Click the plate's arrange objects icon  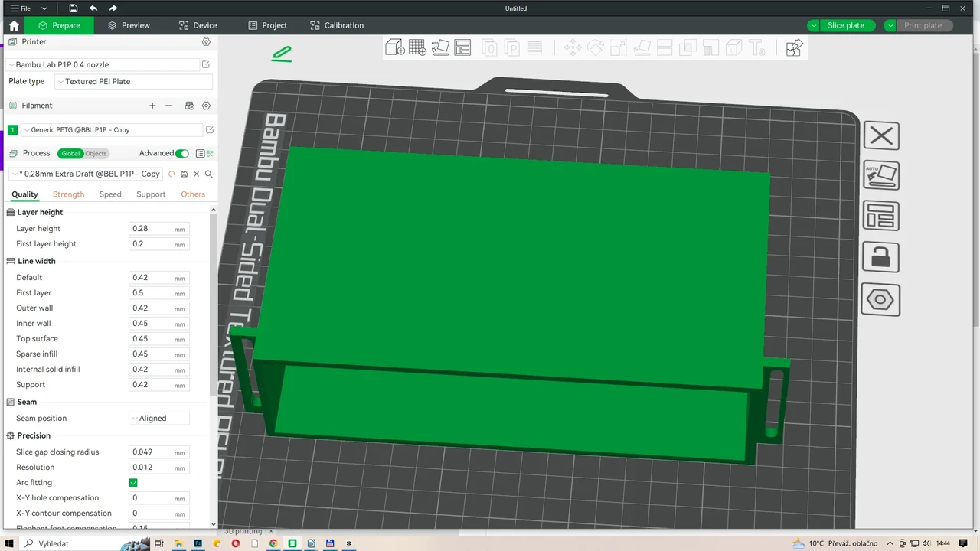click(881, 216)
